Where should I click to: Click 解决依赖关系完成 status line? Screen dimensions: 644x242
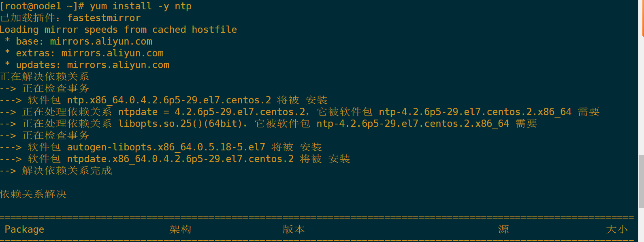coord(56,171)
